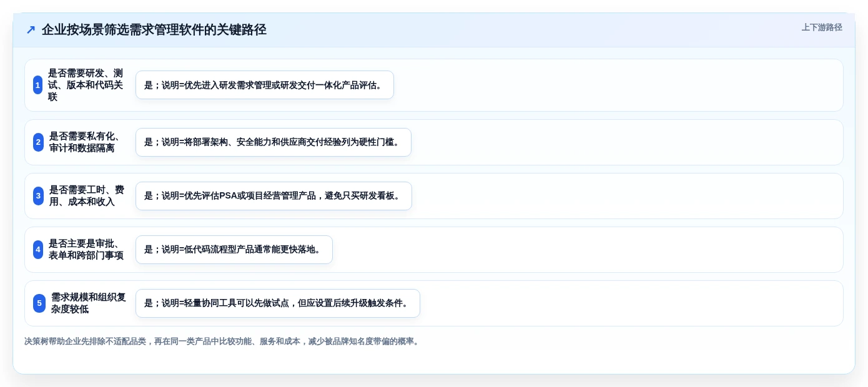Image resolution: width=868 pixels, height=387 pixels.
Task: Select 是否需要工时、费用、成本和收入 label
Action: 86,196
